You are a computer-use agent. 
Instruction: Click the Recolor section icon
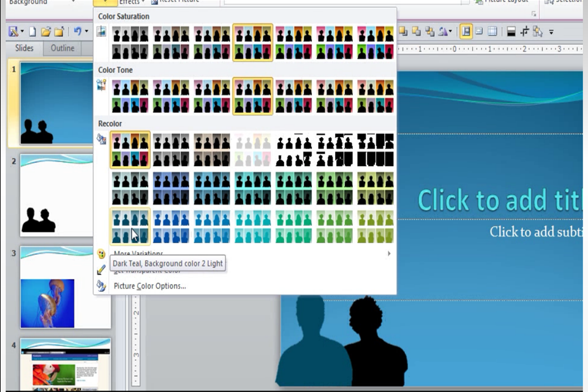[101, 139]
